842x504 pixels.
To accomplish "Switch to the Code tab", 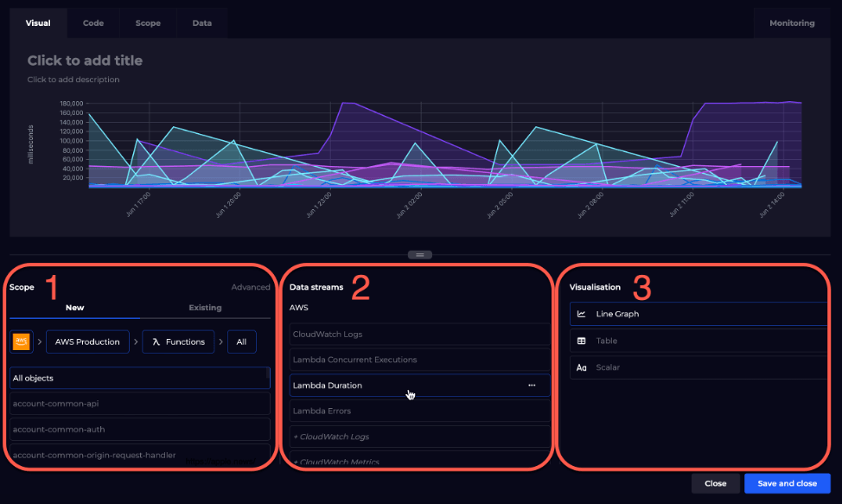I will coord(92,22).
